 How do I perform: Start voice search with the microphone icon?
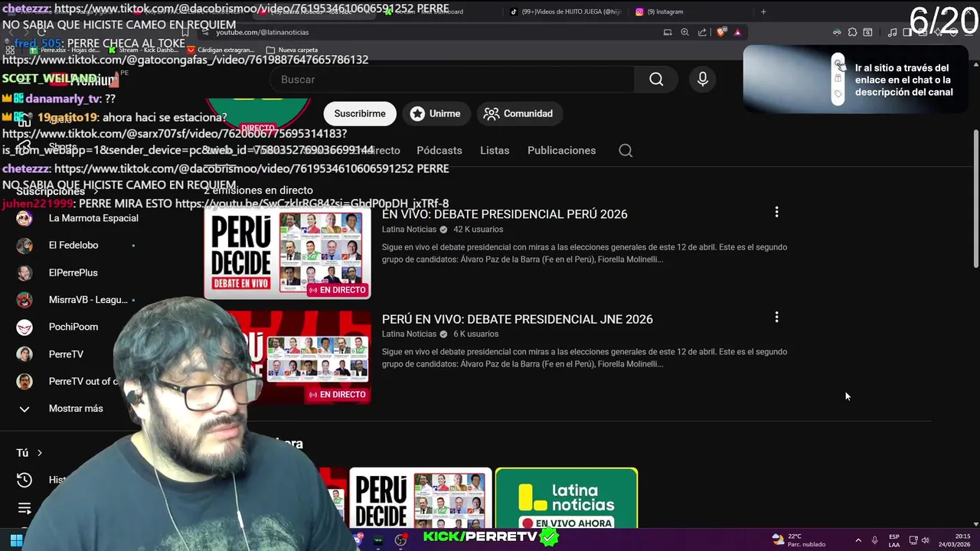(703, 80)
